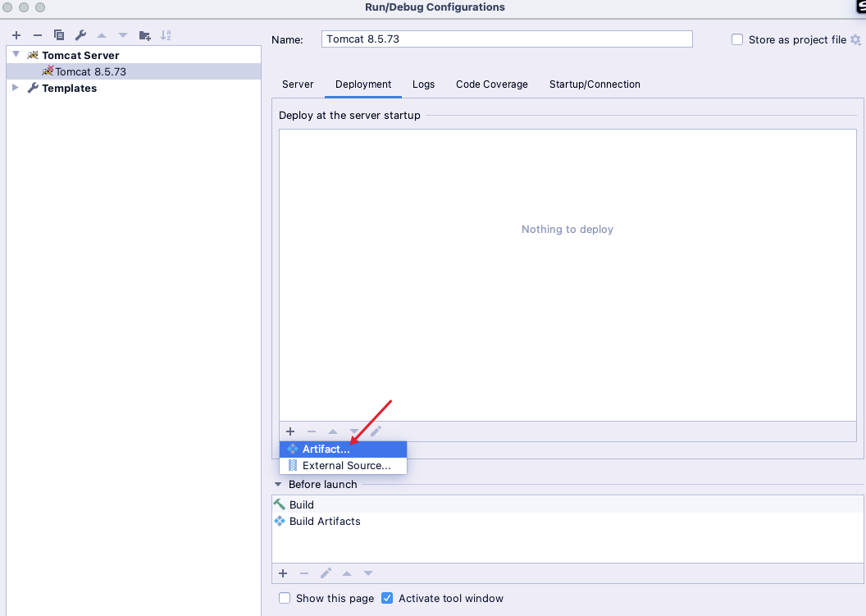This screenshot has height=616, width=866.
Task: Add a Before launch task with plus
Action: point(283,573)
